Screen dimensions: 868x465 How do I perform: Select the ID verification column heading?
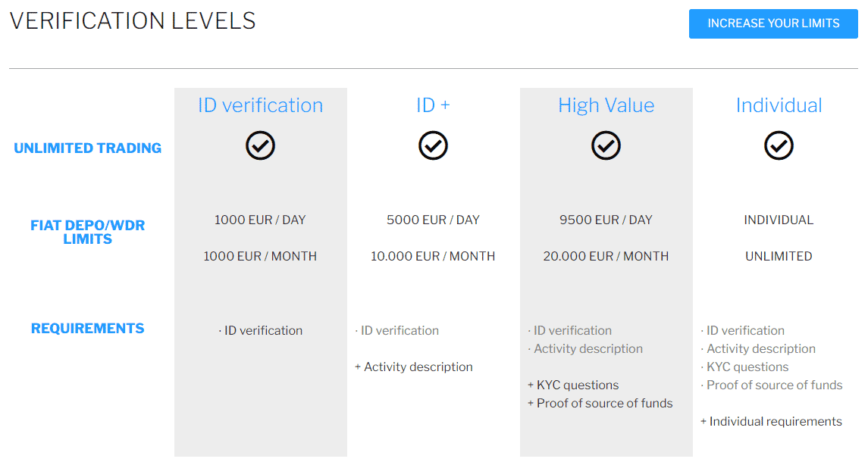pyautogui.click(x=260, y=105)
